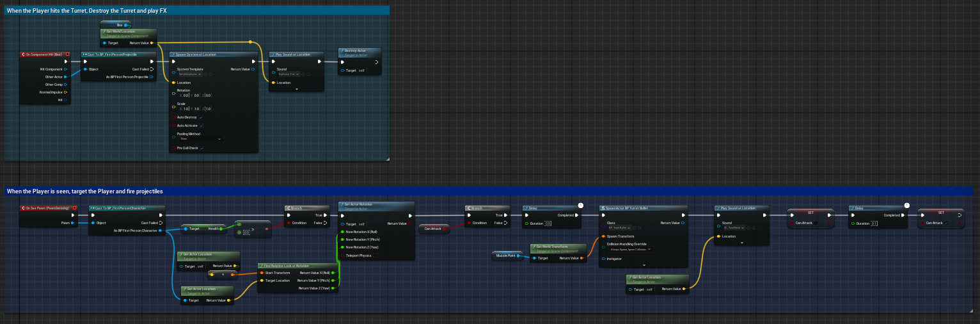Click the Duration 0.1 field

click(x=874, y=223)
